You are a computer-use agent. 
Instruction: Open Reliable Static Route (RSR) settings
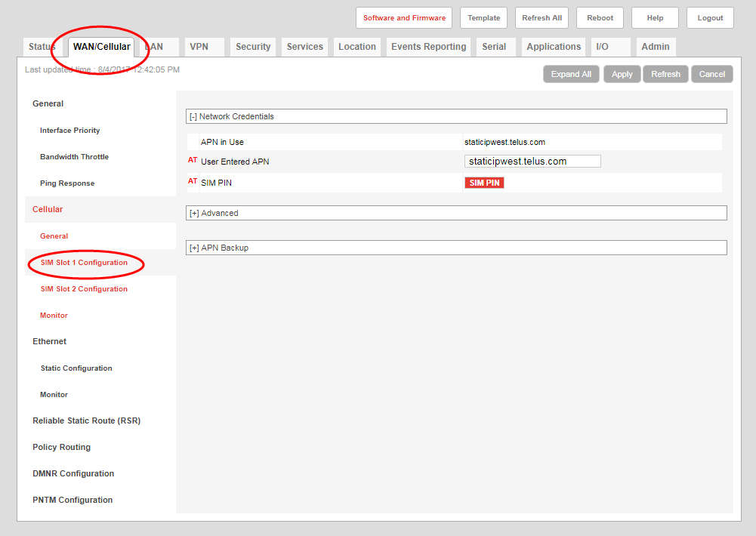coord(86,420)
